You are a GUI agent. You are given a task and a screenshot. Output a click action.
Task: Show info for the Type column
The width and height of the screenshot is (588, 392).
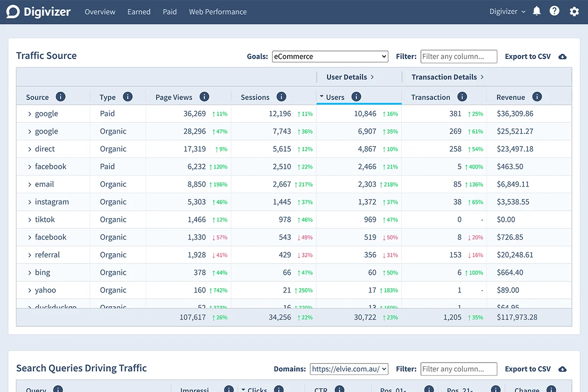tap(127, 97)
